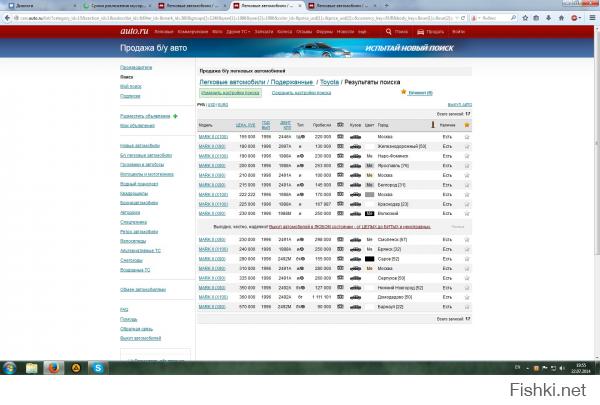Open the Отзывы menu item
Image resolution: width=600 pixels, height=405 pixels.
click(x=304, y=32)
